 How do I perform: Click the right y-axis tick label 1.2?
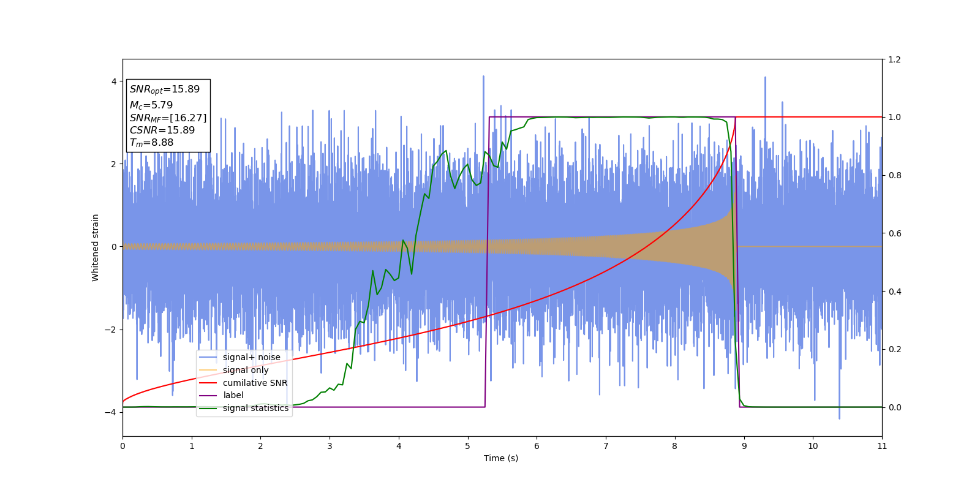[894, 59]
